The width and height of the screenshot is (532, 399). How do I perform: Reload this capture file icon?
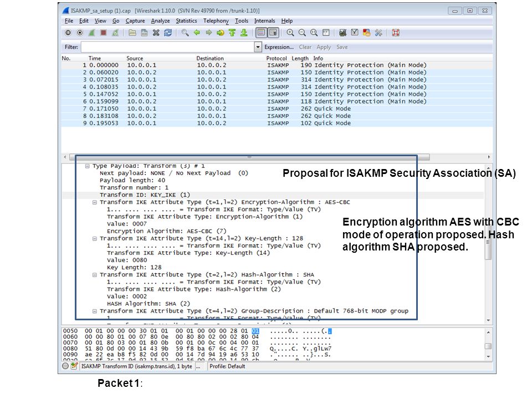[168, 33]
